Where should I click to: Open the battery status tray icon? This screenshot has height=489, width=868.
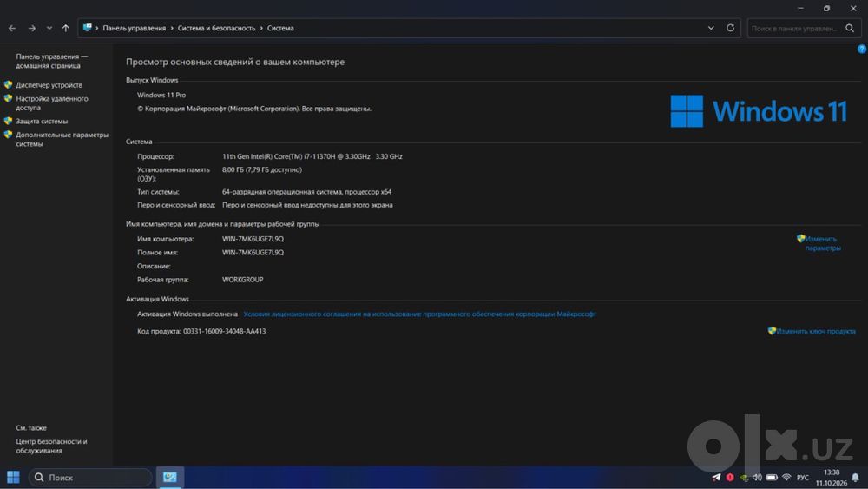pyautogui.click(x=772, y=478)
